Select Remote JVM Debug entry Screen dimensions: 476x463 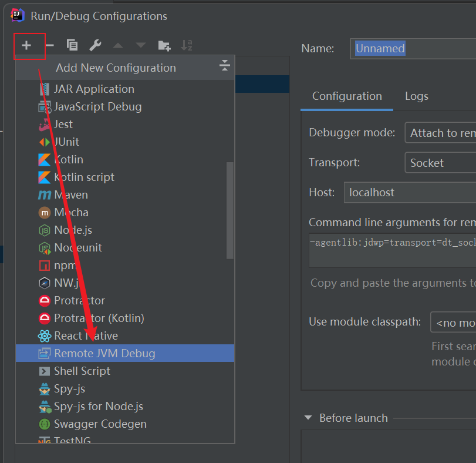click(125, 353)
